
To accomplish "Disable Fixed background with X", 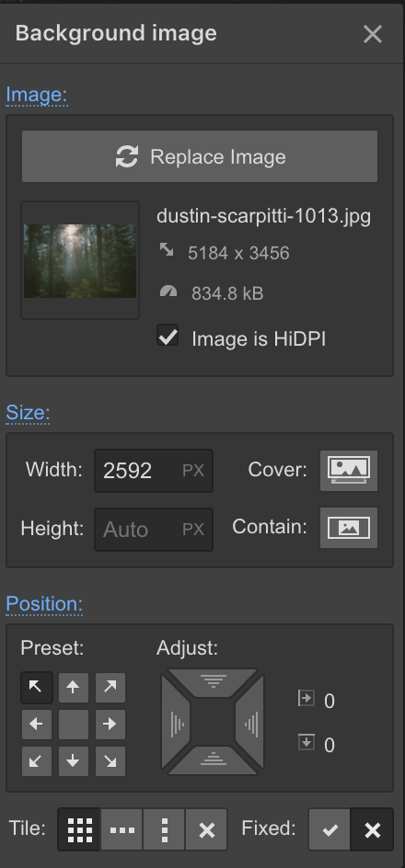I will [x=372, y=829].
